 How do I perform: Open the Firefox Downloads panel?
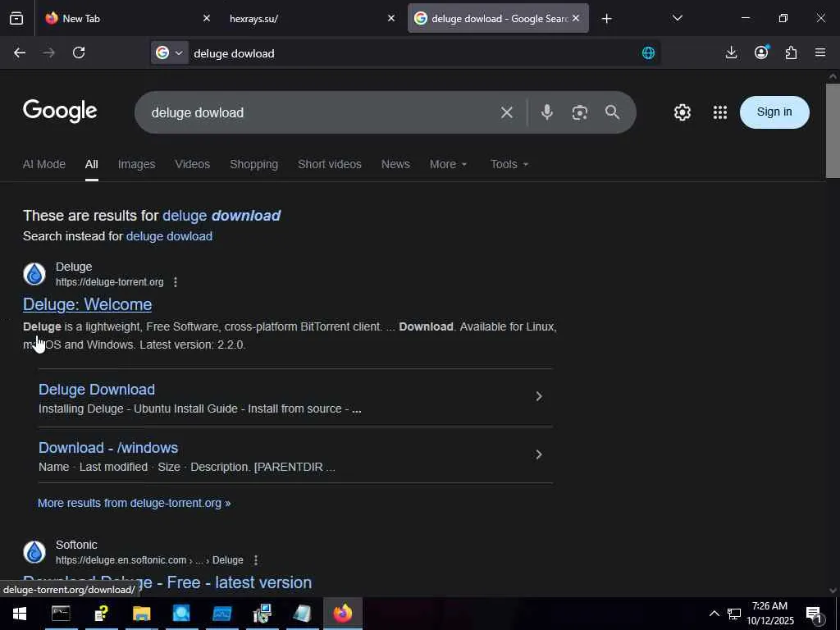(x=731, y=52)
